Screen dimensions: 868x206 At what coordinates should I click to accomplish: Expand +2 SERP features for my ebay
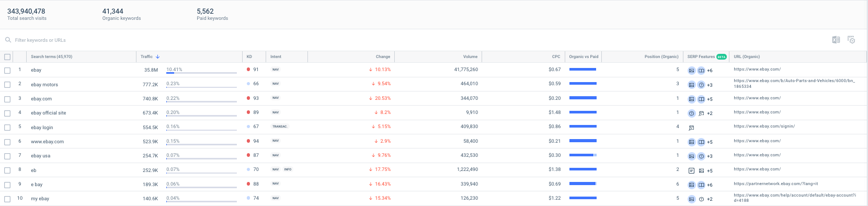click(710, 199)
